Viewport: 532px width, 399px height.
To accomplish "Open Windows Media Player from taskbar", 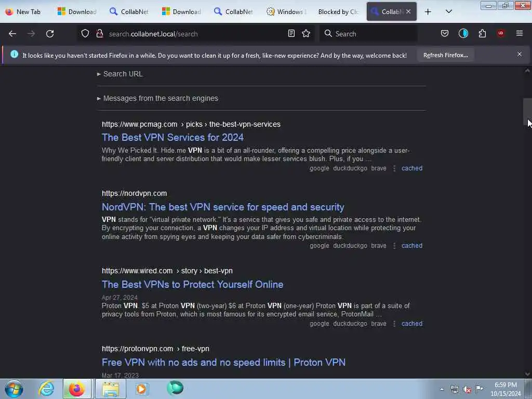I will (141, 389).
